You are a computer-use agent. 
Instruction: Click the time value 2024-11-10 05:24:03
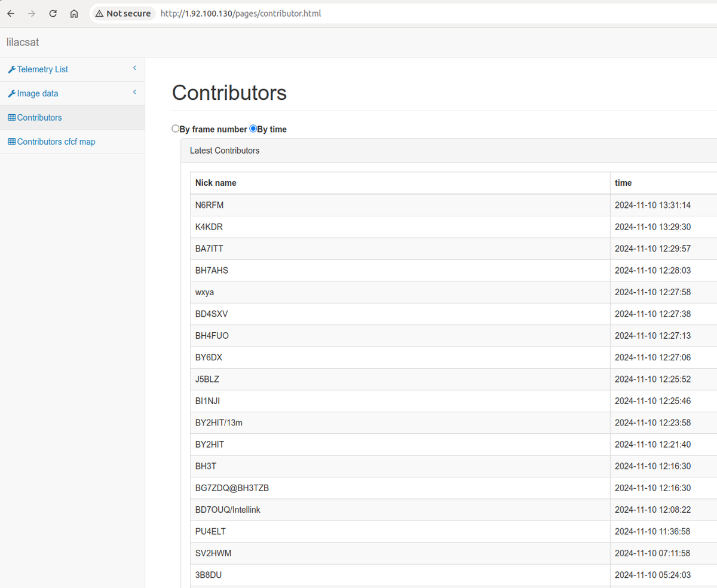coord(652,575)
